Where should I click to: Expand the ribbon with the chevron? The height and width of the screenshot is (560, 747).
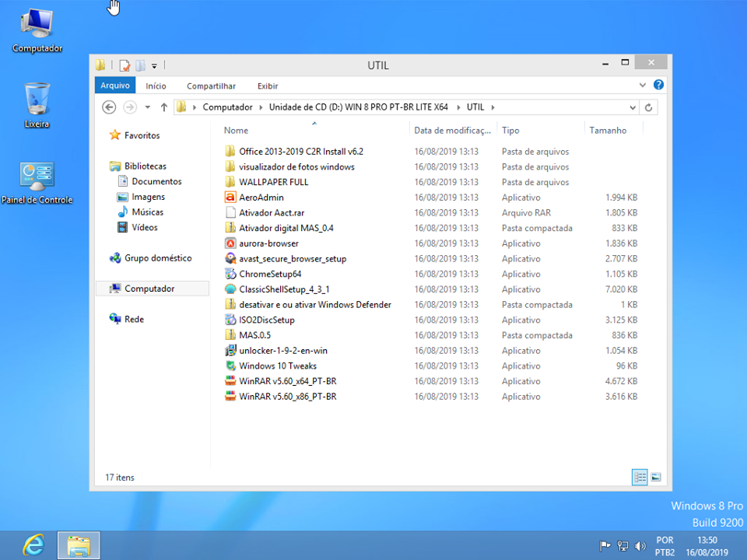click(x=643, y=85)
